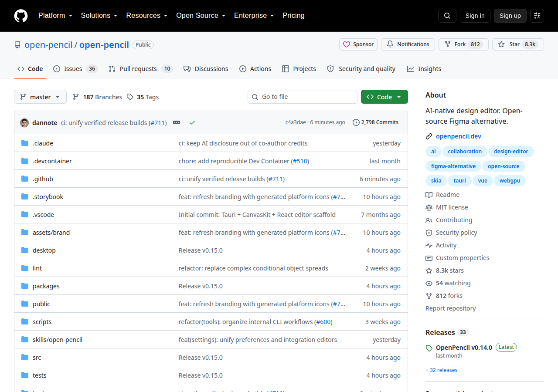558x392 pixels.
Task: Open the Insights tab
Action: tap(424, 69)
